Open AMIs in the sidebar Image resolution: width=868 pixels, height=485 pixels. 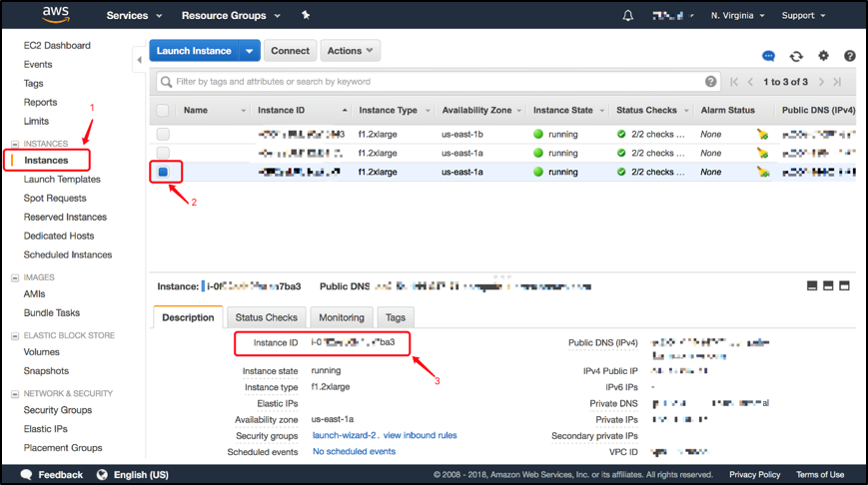click(34, 293)
